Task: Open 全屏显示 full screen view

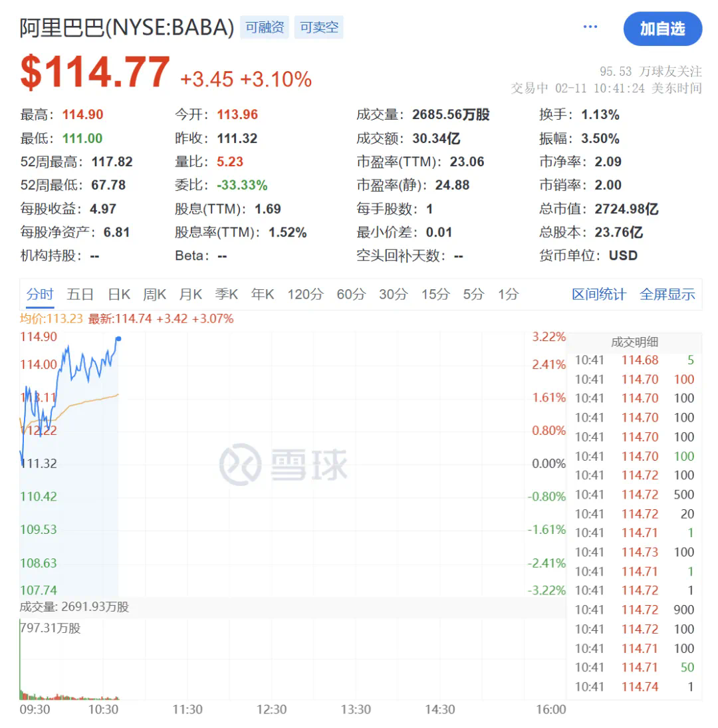Action: (x=667, y=294)
